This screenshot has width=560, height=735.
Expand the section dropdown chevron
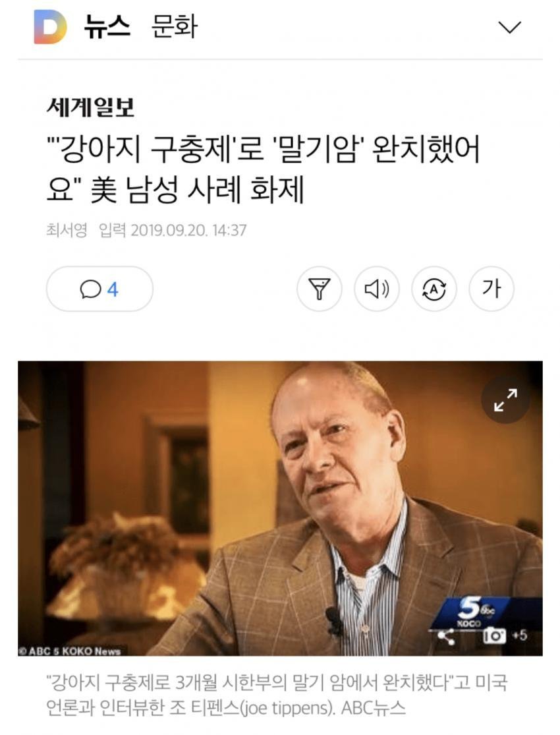509,27
